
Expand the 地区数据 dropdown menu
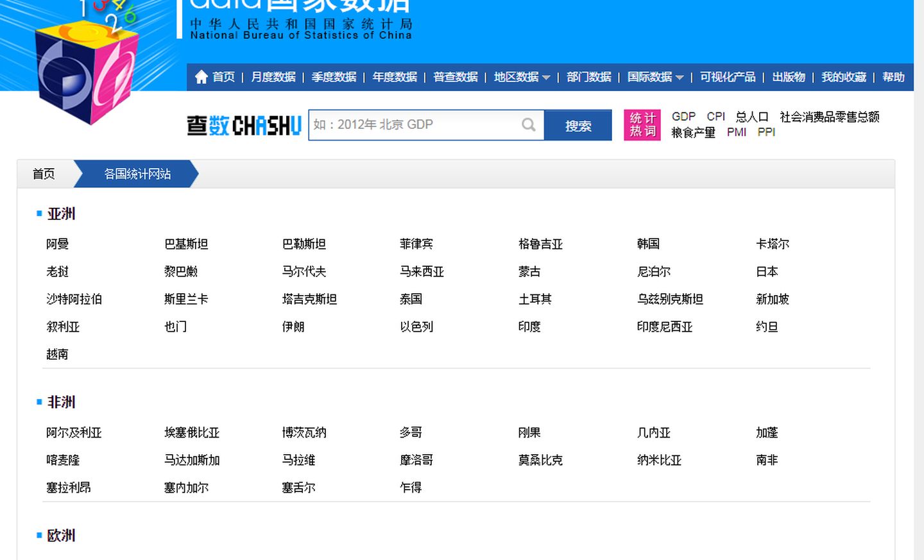point(521,77)
